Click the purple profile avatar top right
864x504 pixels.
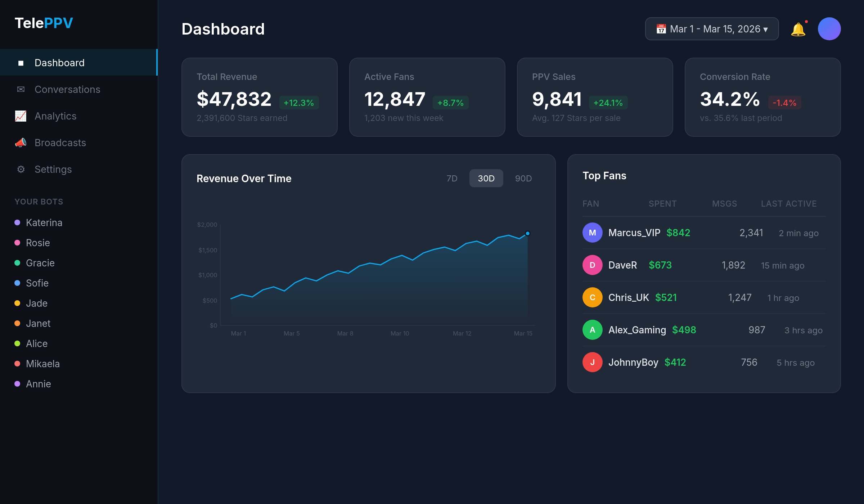[x=829, y=28]
